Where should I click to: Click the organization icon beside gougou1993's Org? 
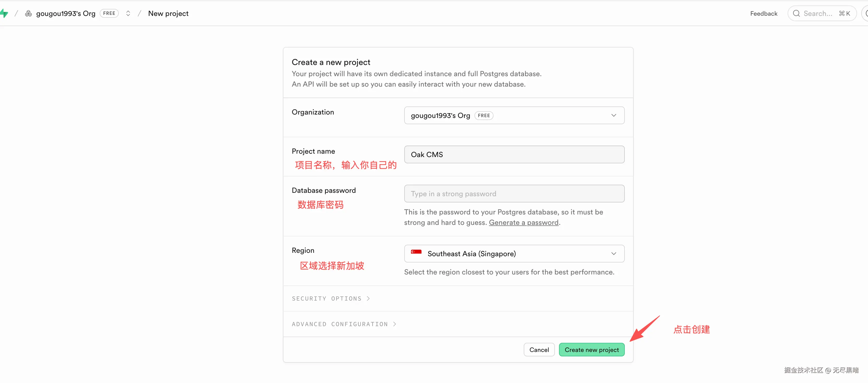[x=28, y=14]
